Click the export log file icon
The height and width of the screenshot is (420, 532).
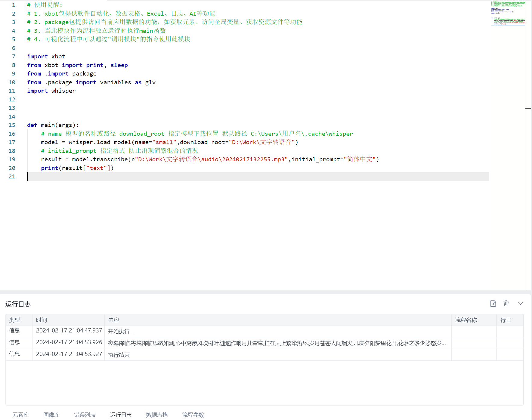pos(493,304)
